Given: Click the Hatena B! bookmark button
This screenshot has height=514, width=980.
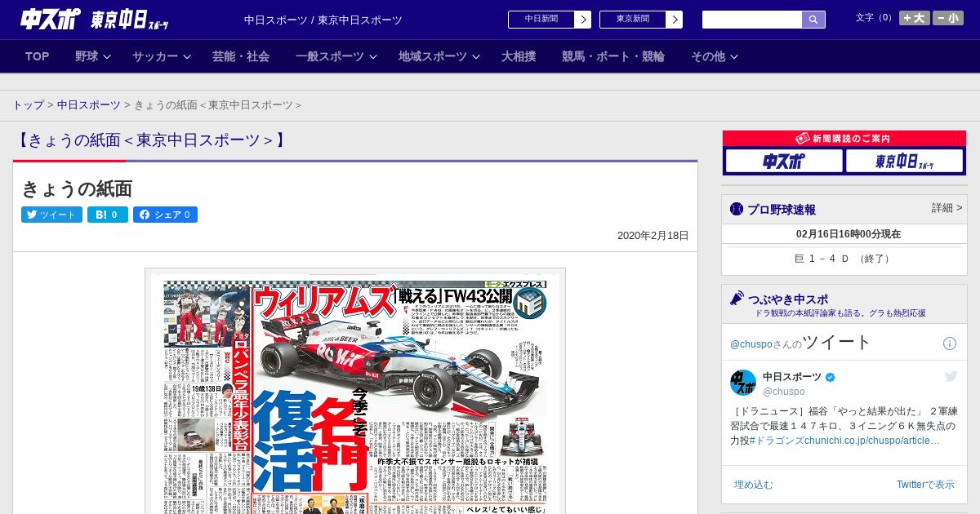Looking at the screenshot, I should pyautogui.click(x=108, y=215).
